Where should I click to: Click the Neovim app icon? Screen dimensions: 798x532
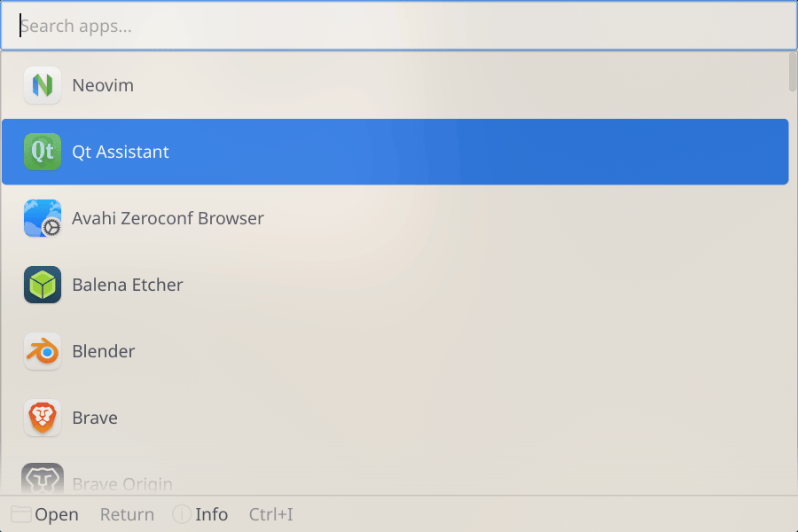click(43, 85)
